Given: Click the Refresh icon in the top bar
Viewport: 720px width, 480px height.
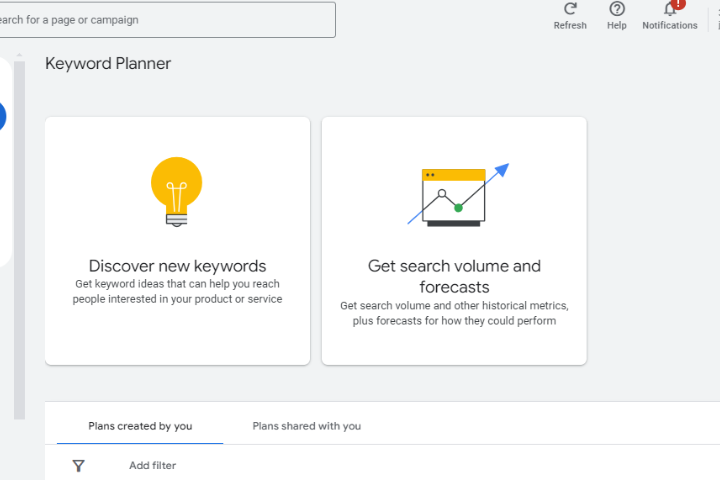Looking at the screenshot, I should coord(570,9).
